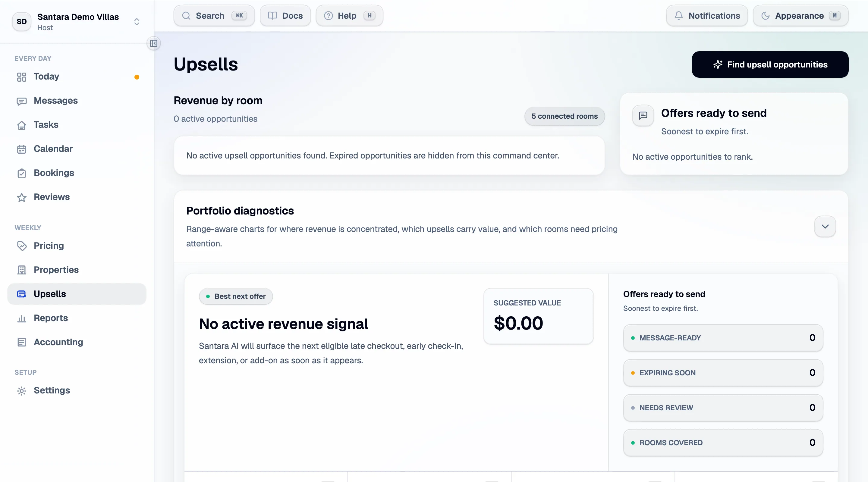Image resolution: width=868 pixels, height=482 pixels.
Task: Collapse the Portfolio diagnostics section
Action: pos(825,226)
